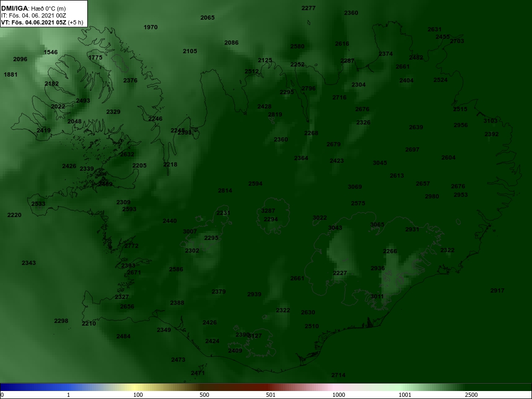Pick the value 2065 over the sea
Screen dimensions: 532x399
207,18
